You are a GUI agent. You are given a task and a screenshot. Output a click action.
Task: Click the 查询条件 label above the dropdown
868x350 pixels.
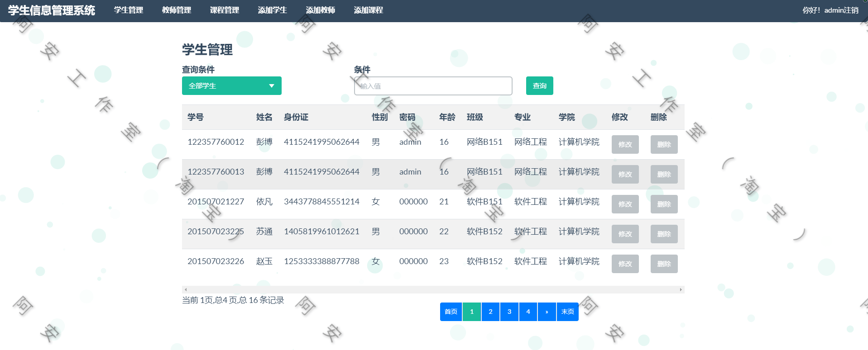point(198,70)
